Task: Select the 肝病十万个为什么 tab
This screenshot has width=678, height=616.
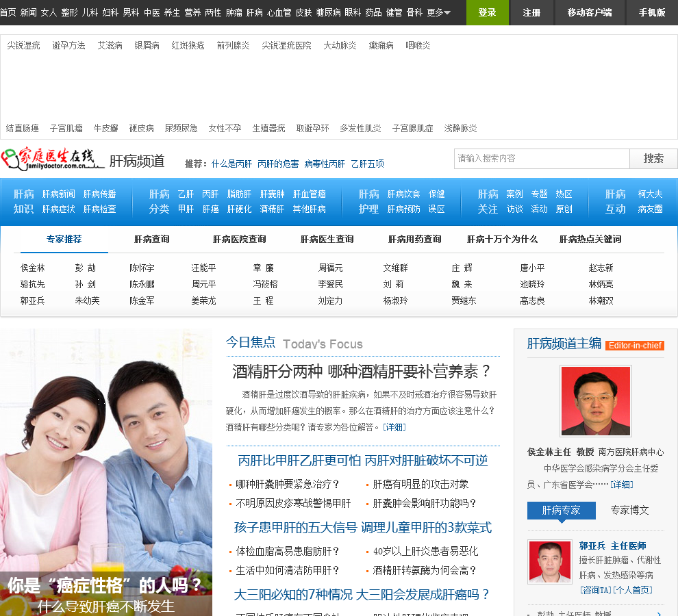Action: coord(503,239)
